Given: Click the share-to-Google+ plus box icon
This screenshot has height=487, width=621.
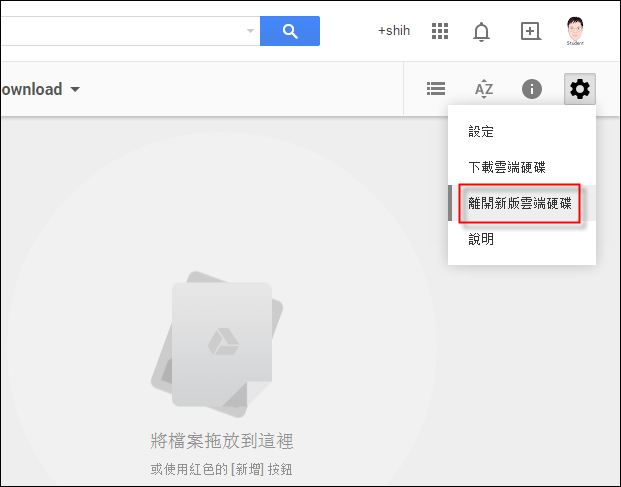Looking at the screenshot, I should click(531, 31).
